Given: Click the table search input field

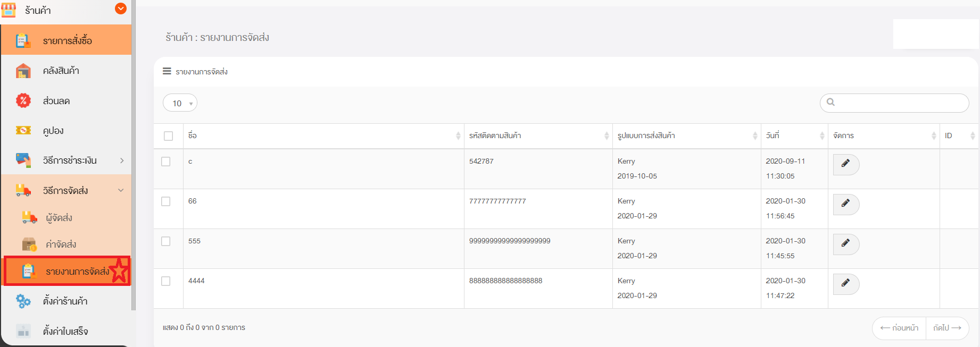Looking at the screenshot, I should (x=894, y=103).
